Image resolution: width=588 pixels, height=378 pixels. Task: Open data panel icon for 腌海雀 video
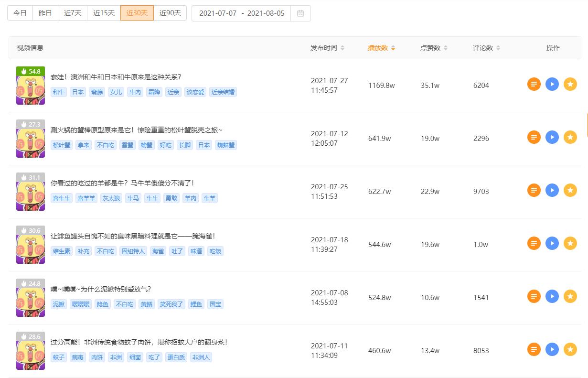point(534,243)
